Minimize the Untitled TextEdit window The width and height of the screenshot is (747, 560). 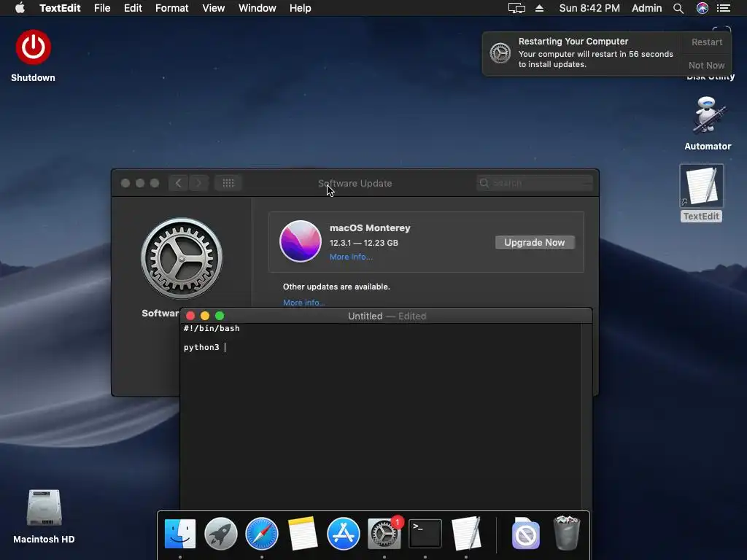point(205,316)
